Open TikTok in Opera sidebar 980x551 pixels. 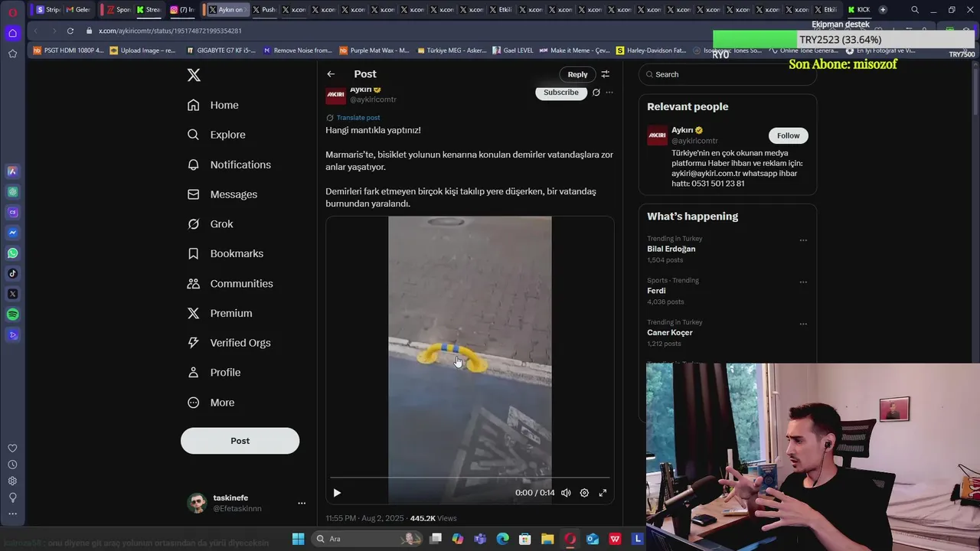click(x=12, y=273)
